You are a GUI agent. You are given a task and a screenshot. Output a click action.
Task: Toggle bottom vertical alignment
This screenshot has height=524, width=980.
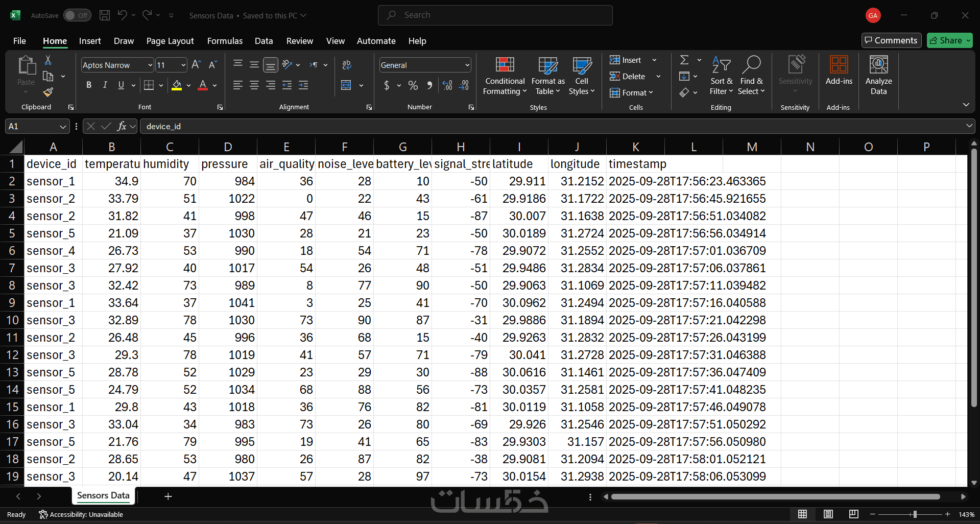coord(271,65)
